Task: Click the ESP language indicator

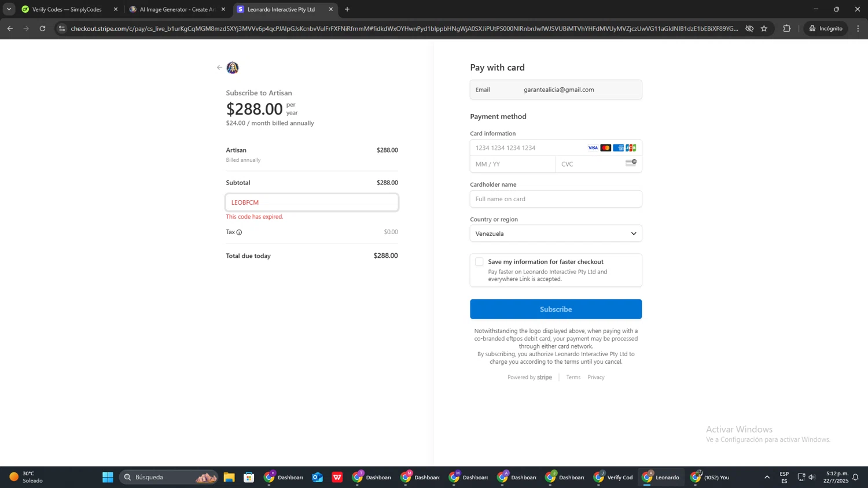Action: [784, 477]
